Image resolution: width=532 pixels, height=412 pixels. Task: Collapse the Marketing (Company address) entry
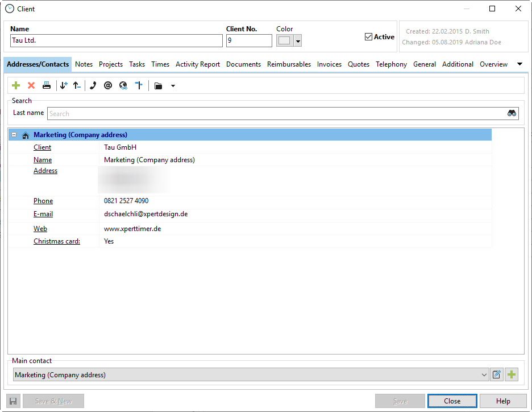click(14, 135)
